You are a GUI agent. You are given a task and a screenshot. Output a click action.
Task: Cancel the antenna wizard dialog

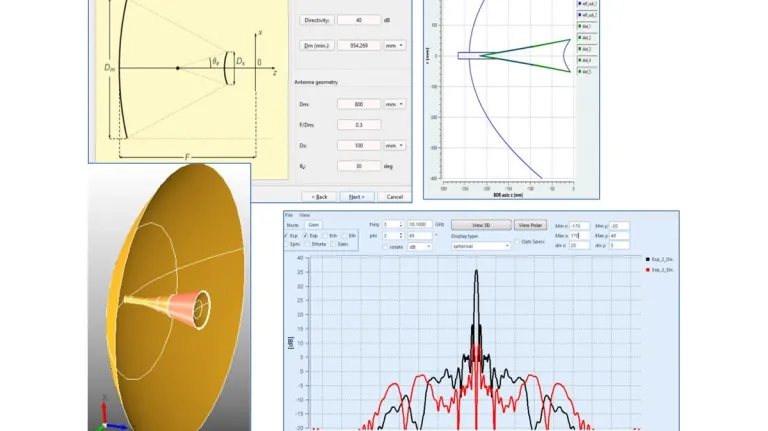pyautogui.click(x=394, y=196)
